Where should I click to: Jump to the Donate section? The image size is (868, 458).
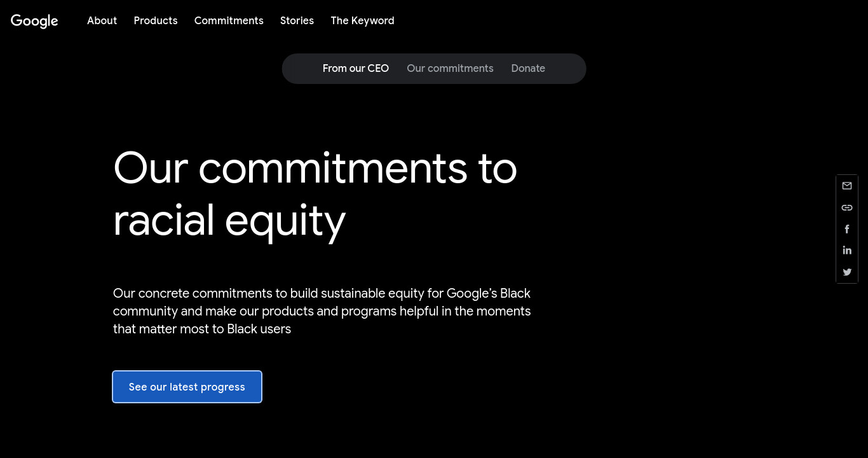(x=528, y=68)
